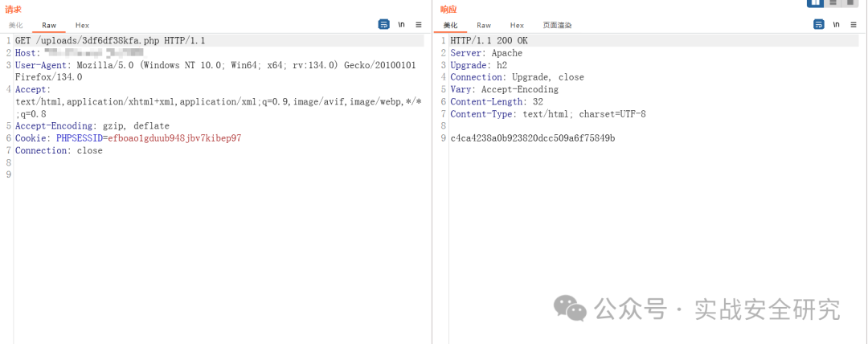Viewport: 868px width, 344px height.
Task: Click the 请求 panel title
Action: 12,9
